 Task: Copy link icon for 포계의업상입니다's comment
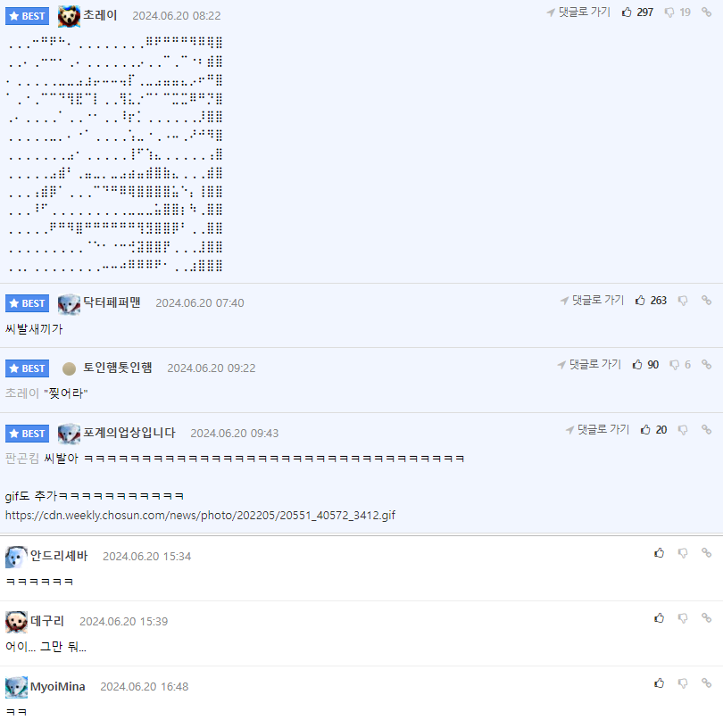pos(707,430)
